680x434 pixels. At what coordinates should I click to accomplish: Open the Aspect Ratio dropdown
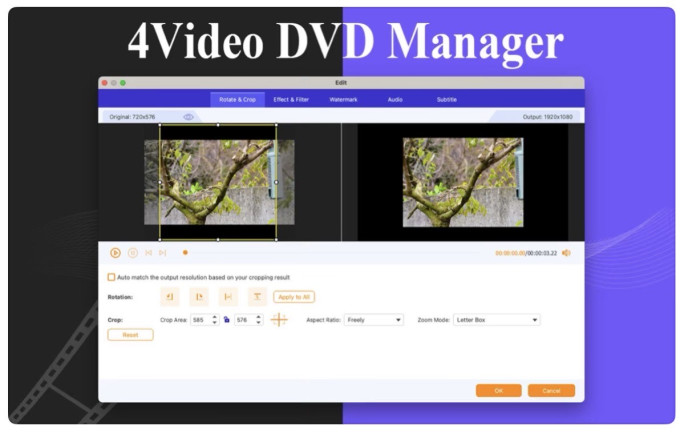[373, 320]
